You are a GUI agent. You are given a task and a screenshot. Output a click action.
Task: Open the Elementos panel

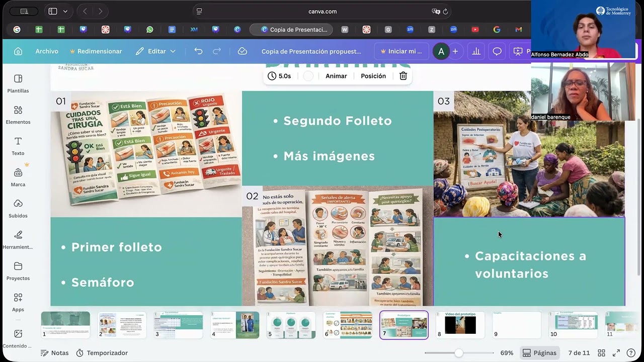[18, 115]
